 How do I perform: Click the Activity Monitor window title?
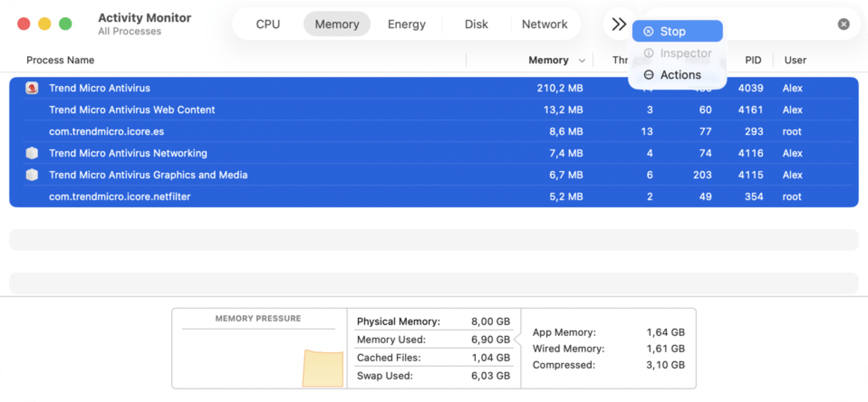(x=145, y=18)
